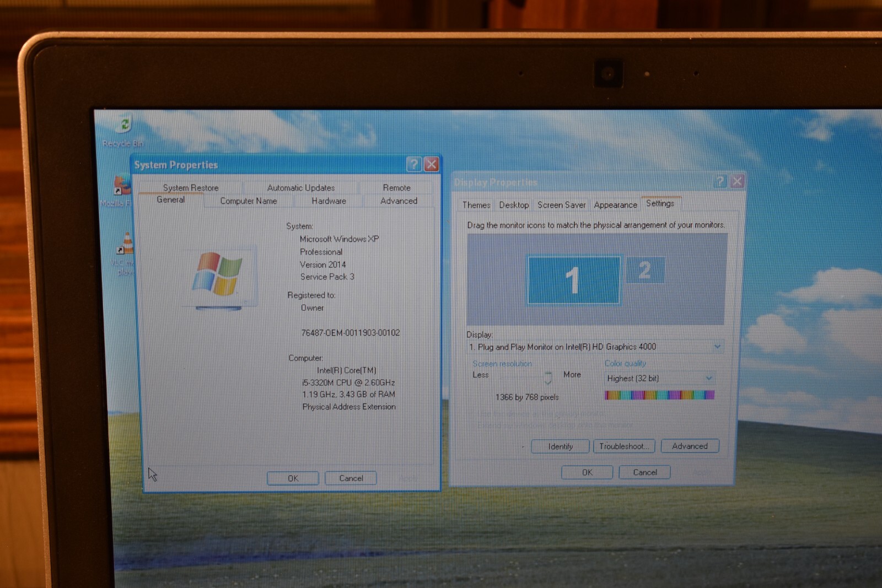Click the Troubleshoot button
The height and width of the screenshot is (588, 882).
click(x=624, y=446)
